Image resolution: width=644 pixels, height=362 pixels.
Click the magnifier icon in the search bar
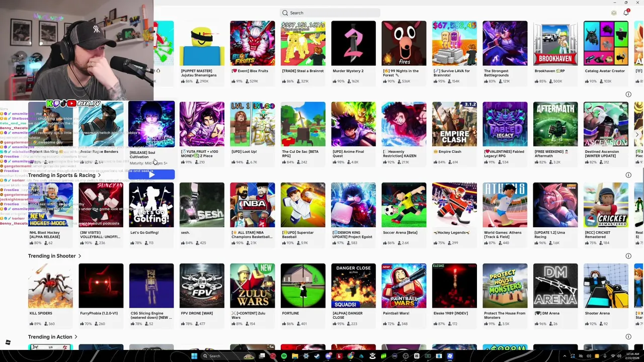pos(285,13)
